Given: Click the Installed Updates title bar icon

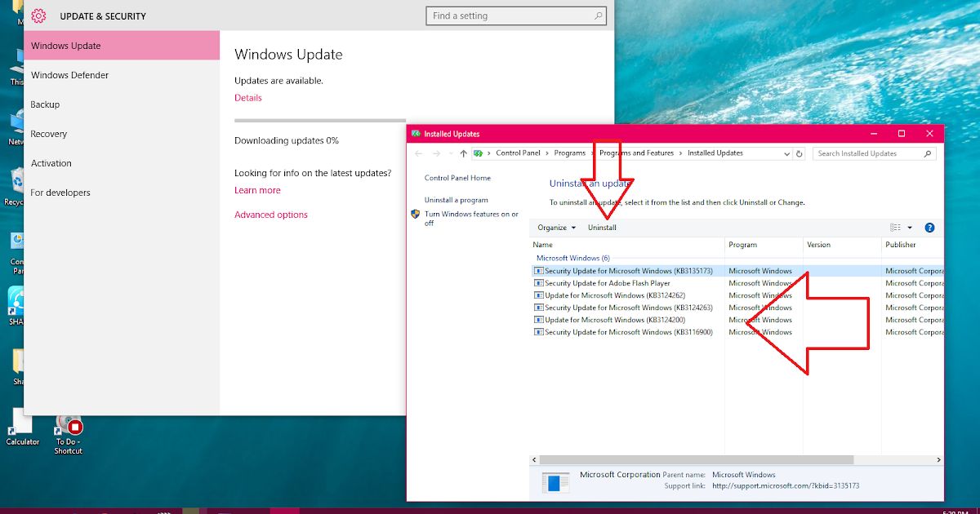Looking at the screenshot, I should [416, 134].
